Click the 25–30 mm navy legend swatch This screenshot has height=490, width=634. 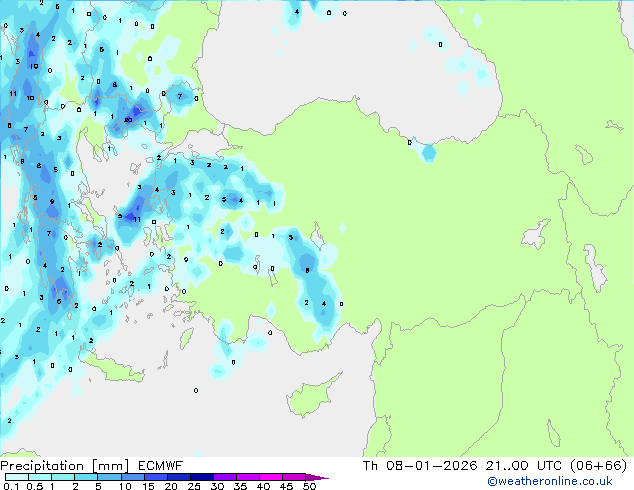click(x=201, y=477)
